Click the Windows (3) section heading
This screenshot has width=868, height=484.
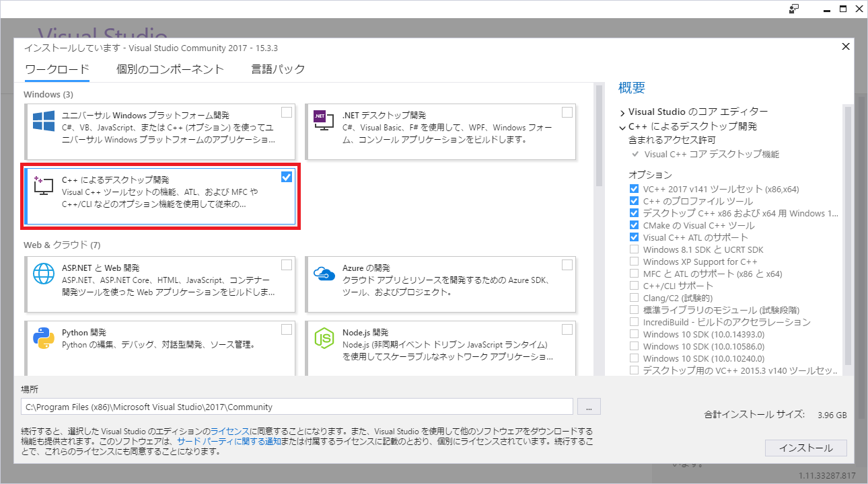tap(48, 94)
